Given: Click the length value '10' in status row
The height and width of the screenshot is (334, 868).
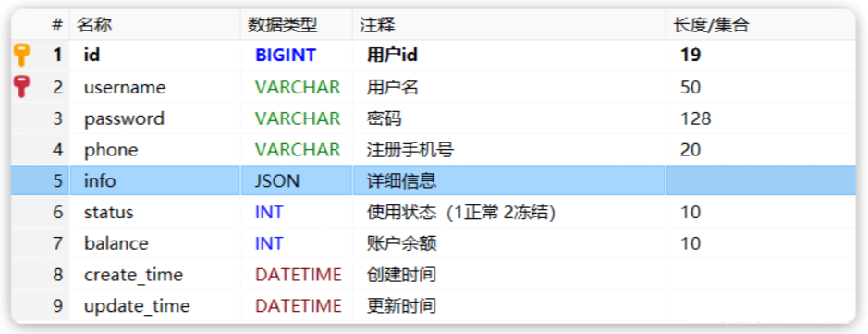Looking at the screenshot, I should coord(691,212).
